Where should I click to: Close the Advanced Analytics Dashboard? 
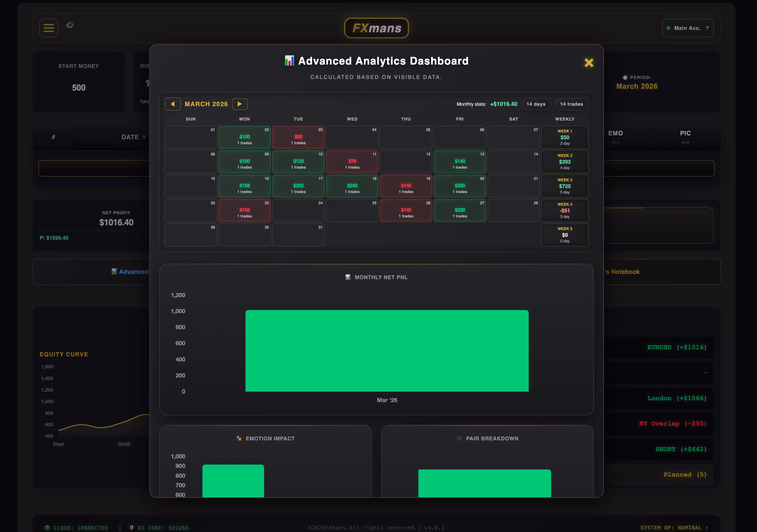(589, 63)
